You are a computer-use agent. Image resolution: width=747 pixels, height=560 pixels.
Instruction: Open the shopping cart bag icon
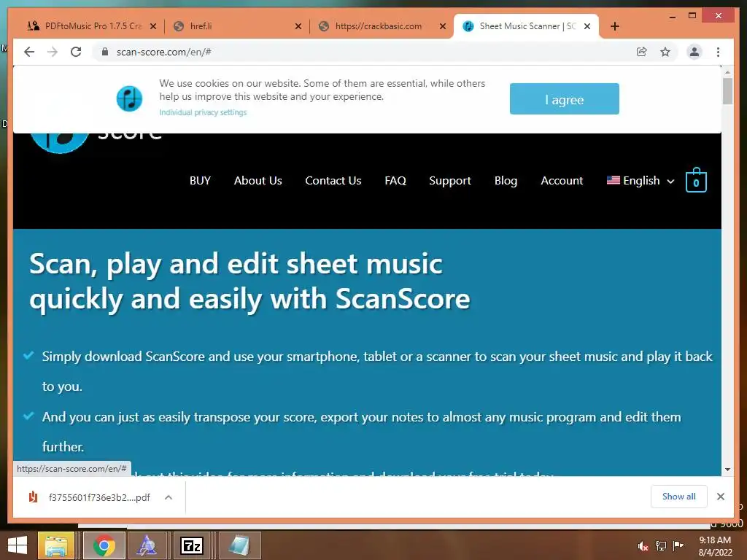696,180
